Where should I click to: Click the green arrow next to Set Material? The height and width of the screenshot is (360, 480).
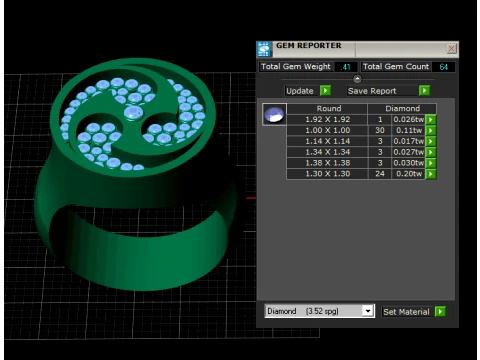pos(440,312)
